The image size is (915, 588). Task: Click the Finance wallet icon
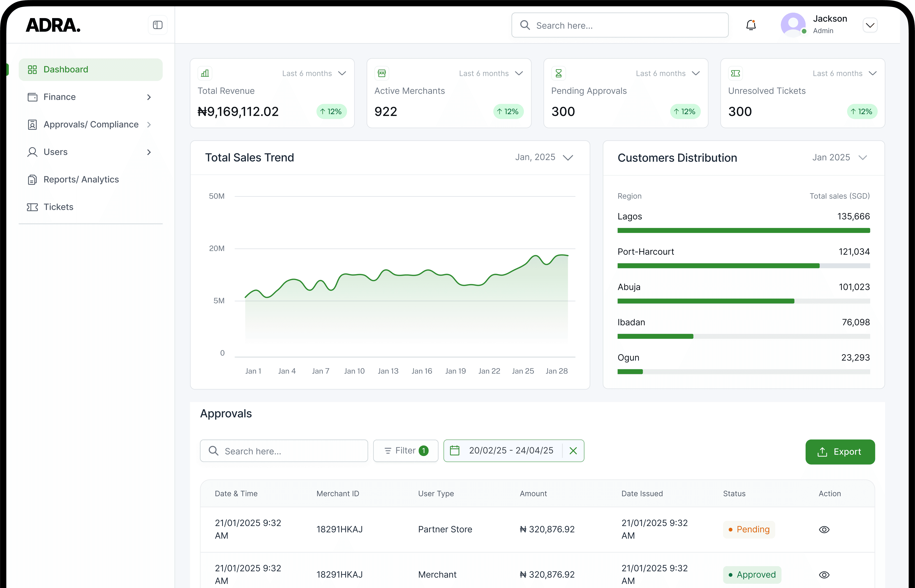(x=32, y=97)
